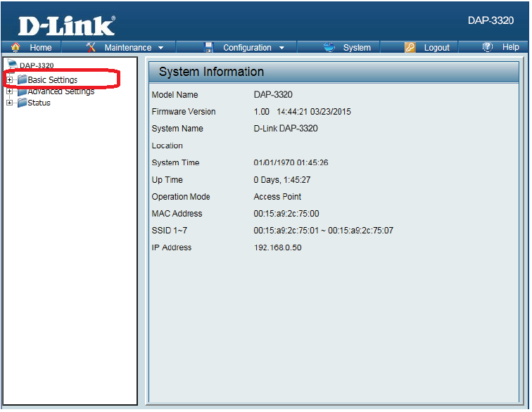532x412 pixels.
Task: Click the Basic Settings folder icon
Action: 23,79
